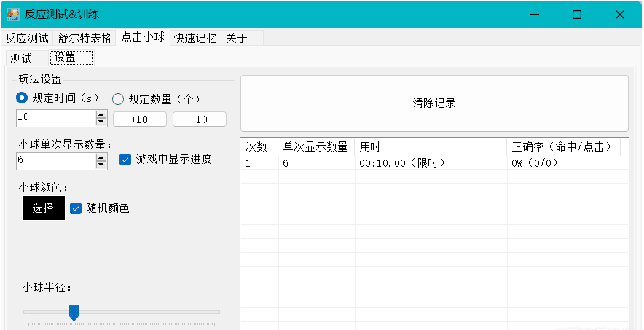Open the 关于 tab
644x330 pixels.
pyautogui.click(x=242, y=38)
